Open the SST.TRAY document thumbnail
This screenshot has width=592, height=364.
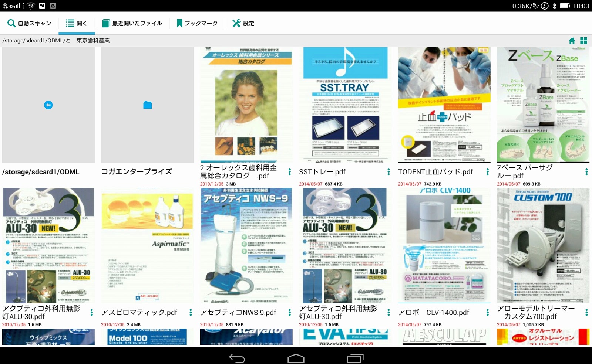(x=345, y=105)
